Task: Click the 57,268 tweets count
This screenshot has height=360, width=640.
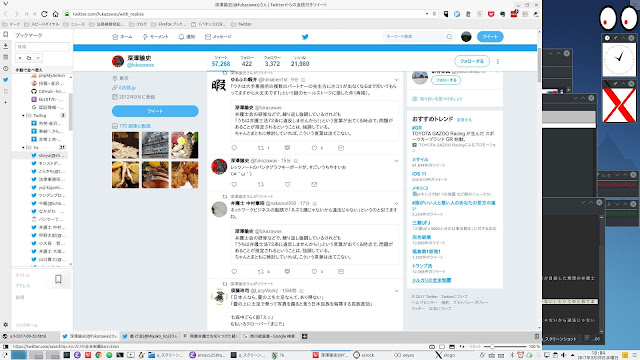Action: pos(221,64)
